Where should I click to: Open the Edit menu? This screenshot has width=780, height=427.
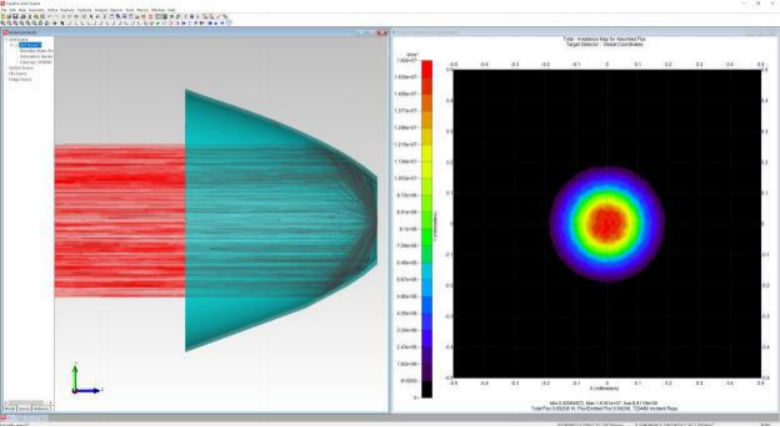click(12, 10)
